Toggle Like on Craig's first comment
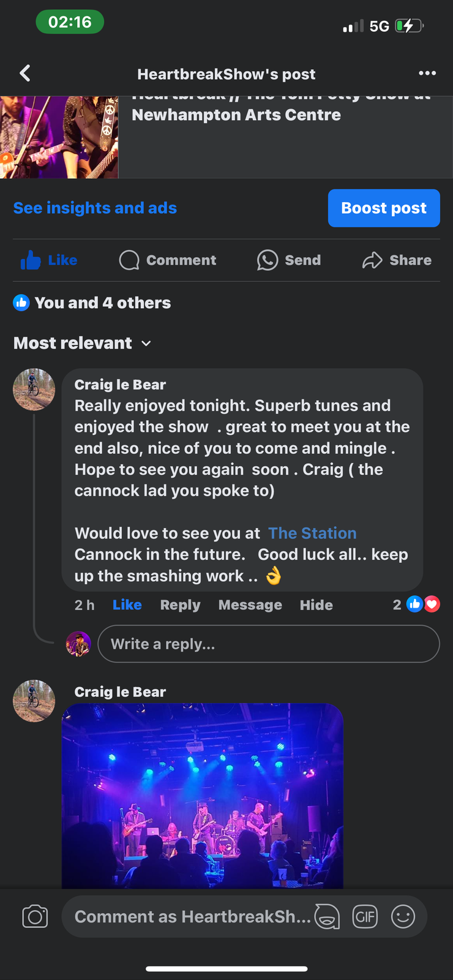 (127, 605)
